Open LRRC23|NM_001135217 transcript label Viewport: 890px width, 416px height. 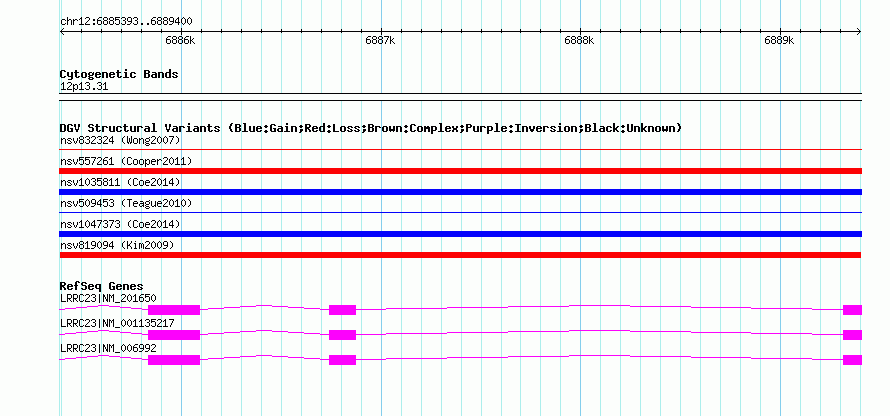coord(117,323)
